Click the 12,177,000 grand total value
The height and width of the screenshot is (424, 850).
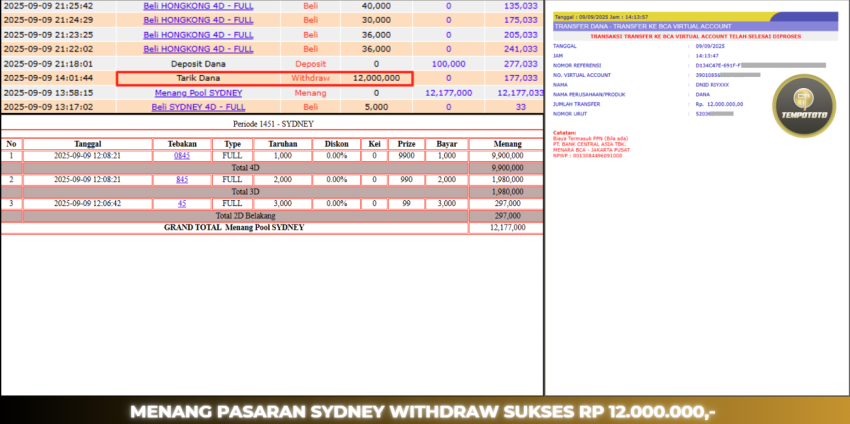[507, 228]
